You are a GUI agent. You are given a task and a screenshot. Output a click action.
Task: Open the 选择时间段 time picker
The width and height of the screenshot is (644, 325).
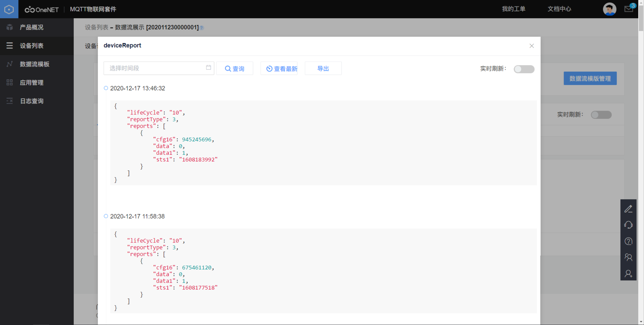click(150, 68)
